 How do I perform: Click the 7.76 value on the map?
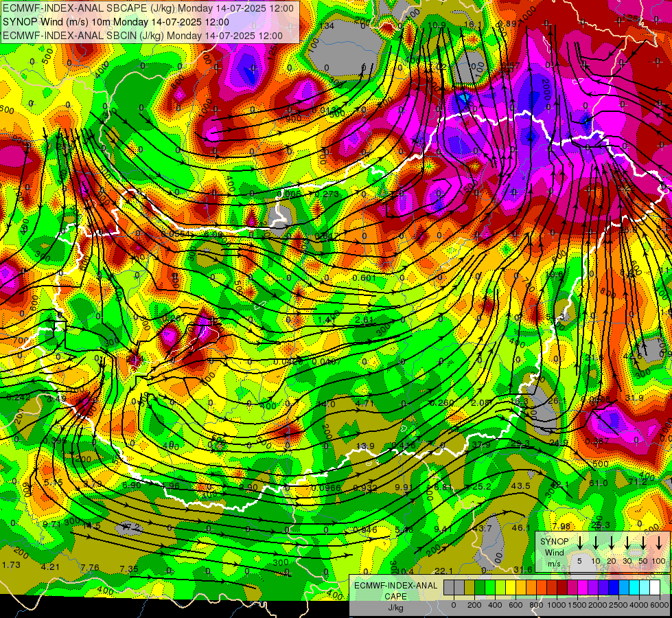tap(89, 568)
